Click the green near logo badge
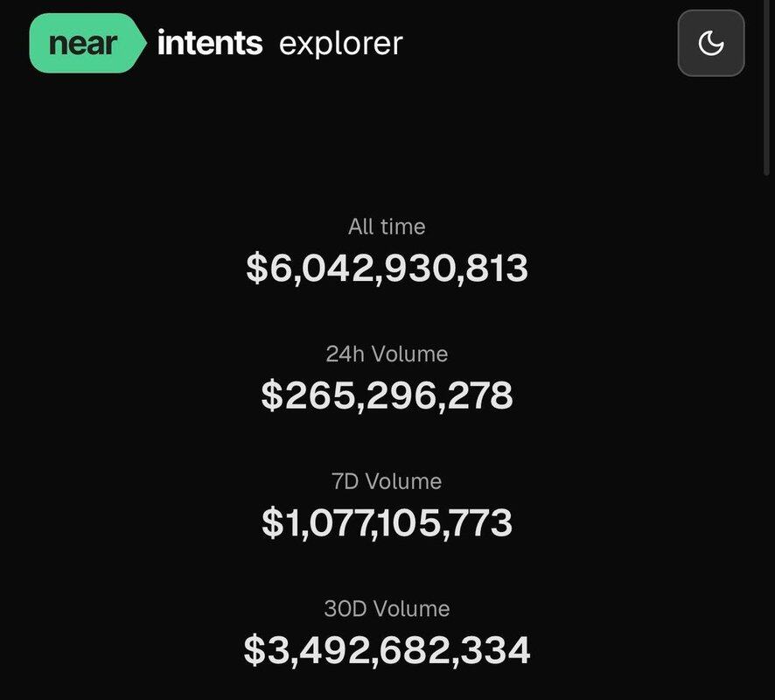 [84, 43]
